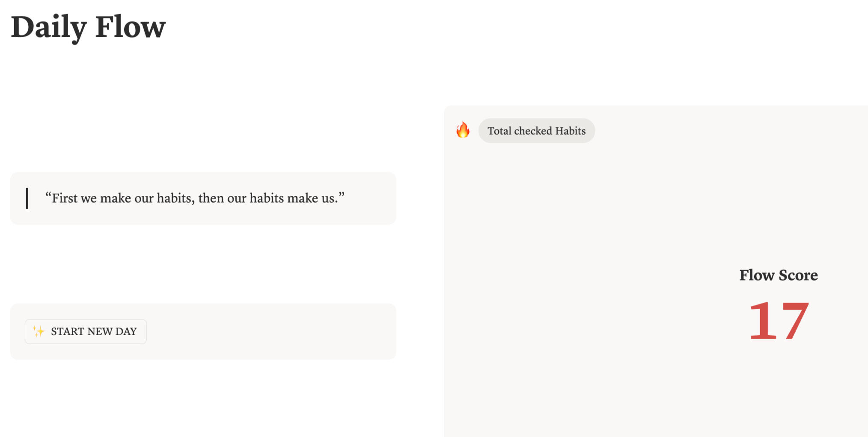Image resolution: width=868 pixels, height=437 pixels.
Task: Click the digit 1 in the score
Action: click(763, 321)
